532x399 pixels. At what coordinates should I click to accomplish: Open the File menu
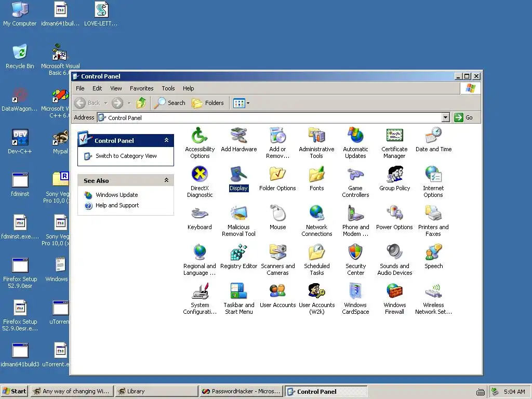(80, 88)
